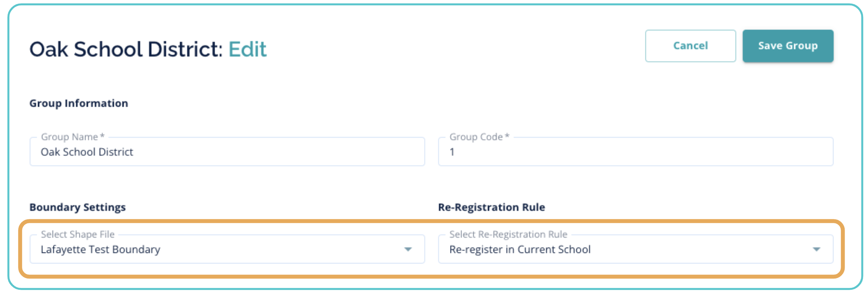Click the Boundary Settings section heading

coord(78,207)
